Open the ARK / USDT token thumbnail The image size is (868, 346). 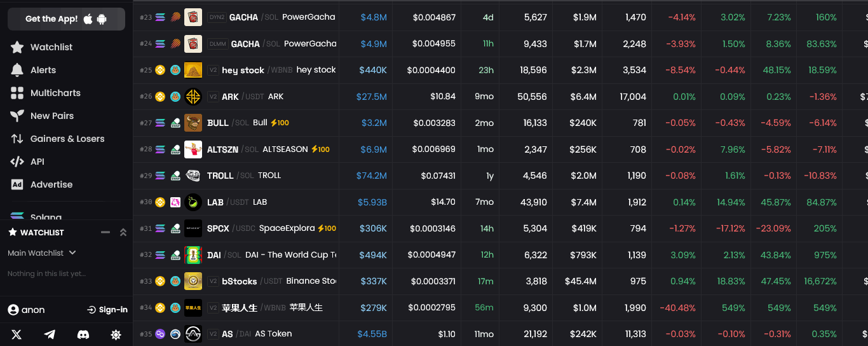click(193, 97)
